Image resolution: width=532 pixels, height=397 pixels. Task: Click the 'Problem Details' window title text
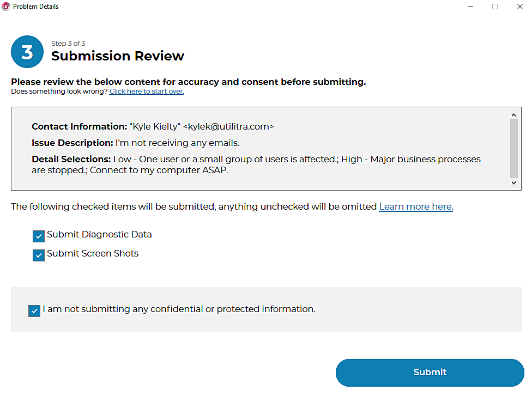(35, 7)
